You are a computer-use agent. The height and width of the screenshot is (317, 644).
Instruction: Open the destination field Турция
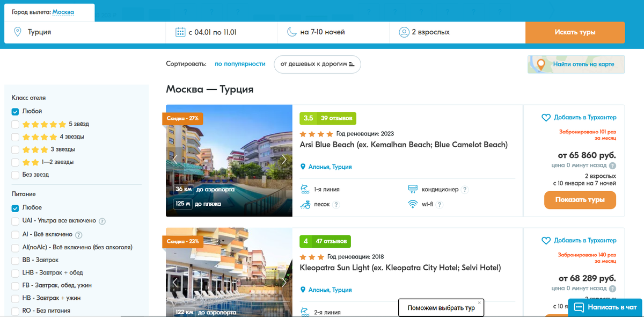point(85,32)
